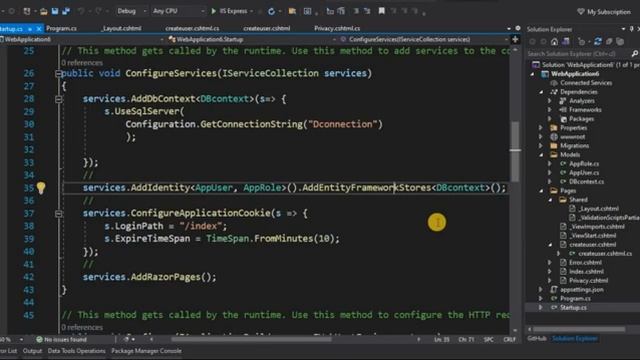Collapse the Models folder
Image resolution: width=640 pixels, height=360 pixels.
coord(541,155)
